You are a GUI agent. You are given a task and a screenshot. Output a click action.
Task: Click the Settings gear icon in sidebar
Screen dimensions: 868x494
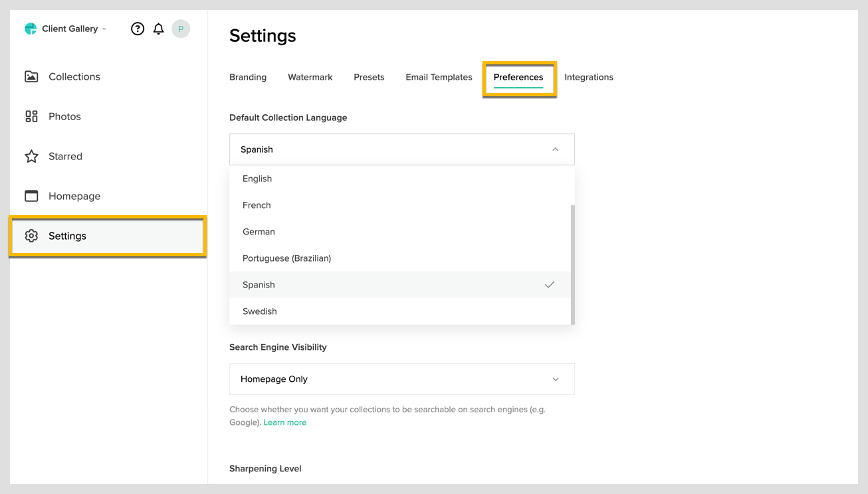pyautogui.click(x=31, y=236)
